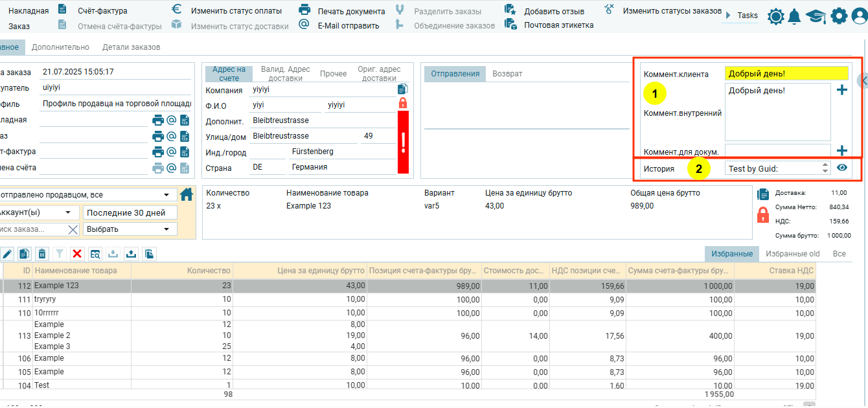Click the pencil edit icon above table
The width and height of the screenshot is (868, 408).
click(7, 254)
